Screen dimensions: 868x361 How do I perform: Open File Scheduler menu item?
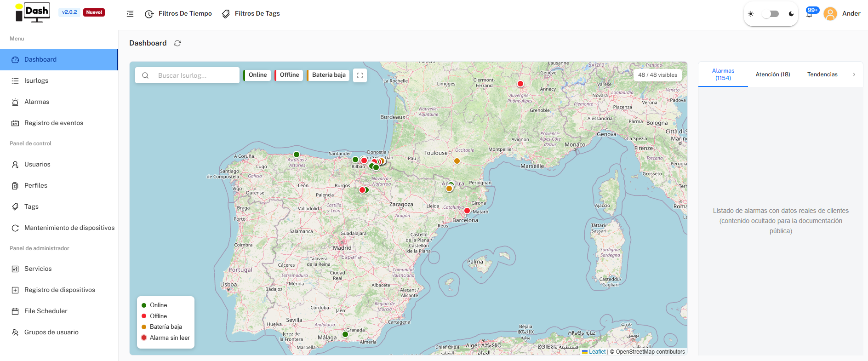click(59, 311)
